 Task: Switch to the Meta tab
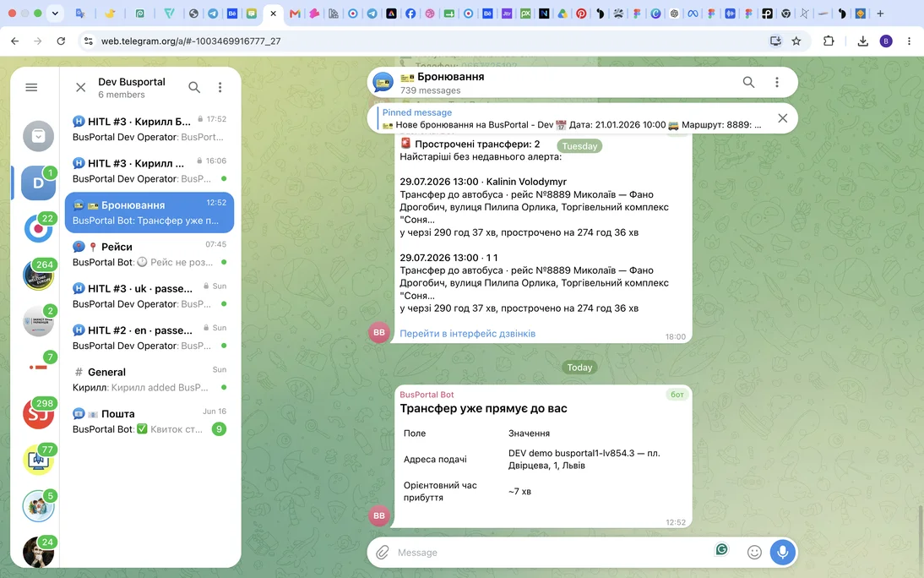[693, 13]
